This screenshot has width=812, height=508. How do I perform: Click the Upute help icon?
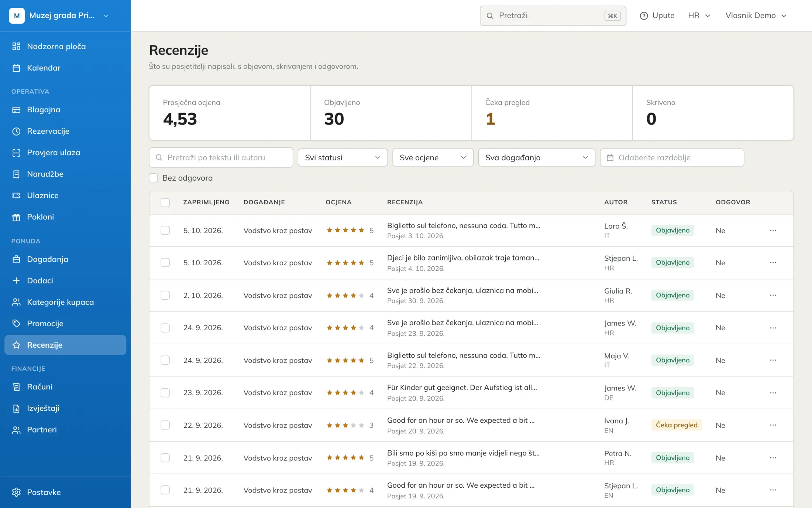pos(644,16)
